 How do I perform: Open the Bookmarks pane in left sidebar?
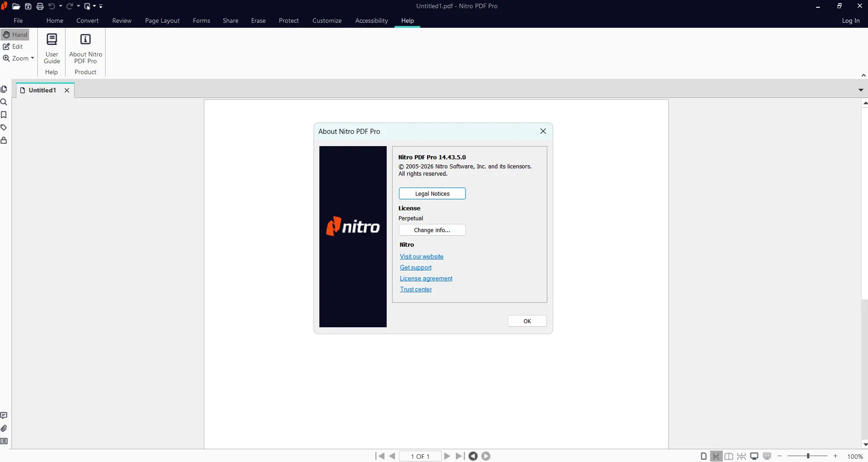(x=4, y=115)
